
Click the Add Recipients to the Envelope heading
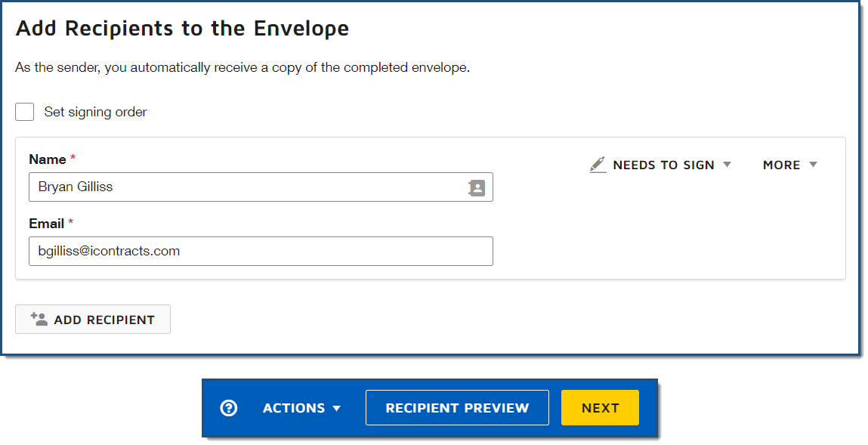(182, 28)
